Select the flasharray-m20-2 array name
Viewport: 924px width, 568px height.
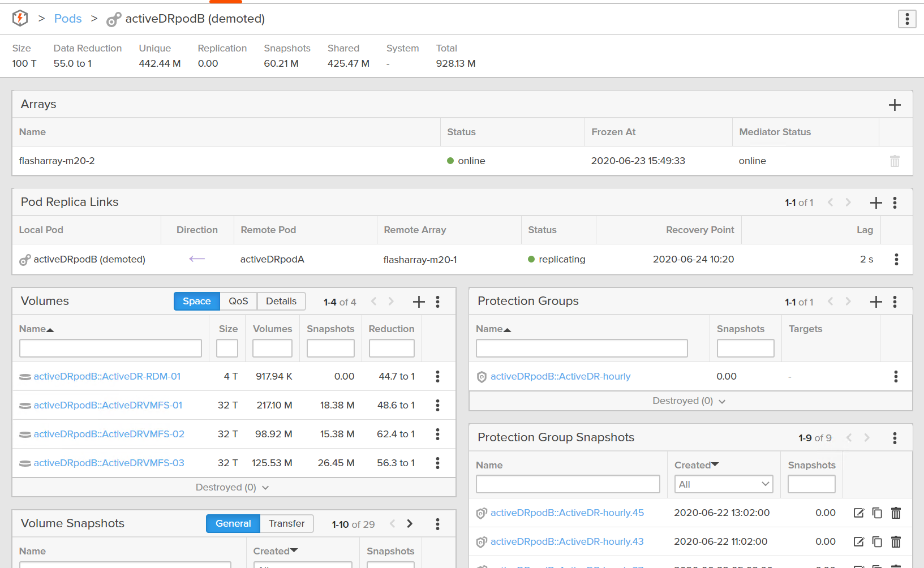pyautogui.click(x=57, y=161)
